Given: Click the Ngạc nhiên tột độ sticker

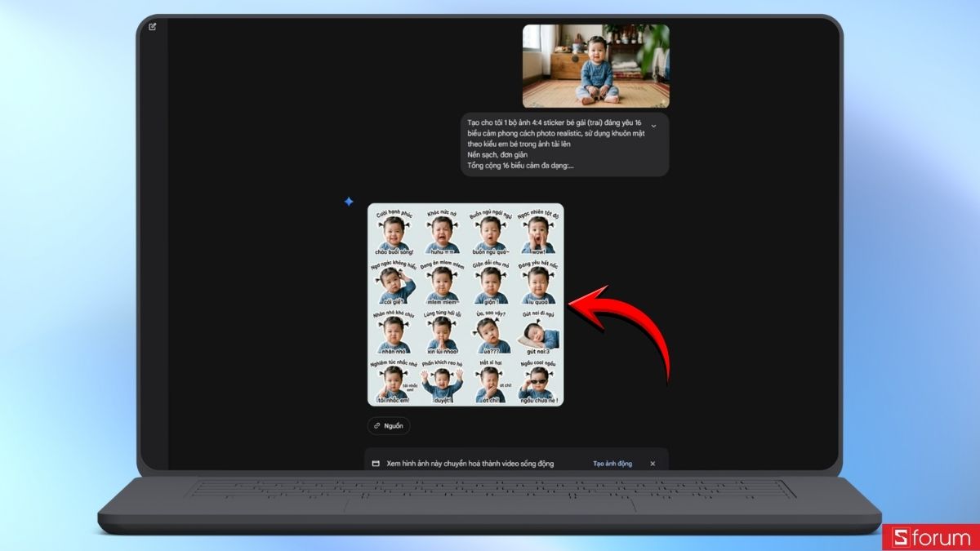Looking at the screenshot, I should coord(537,234).
